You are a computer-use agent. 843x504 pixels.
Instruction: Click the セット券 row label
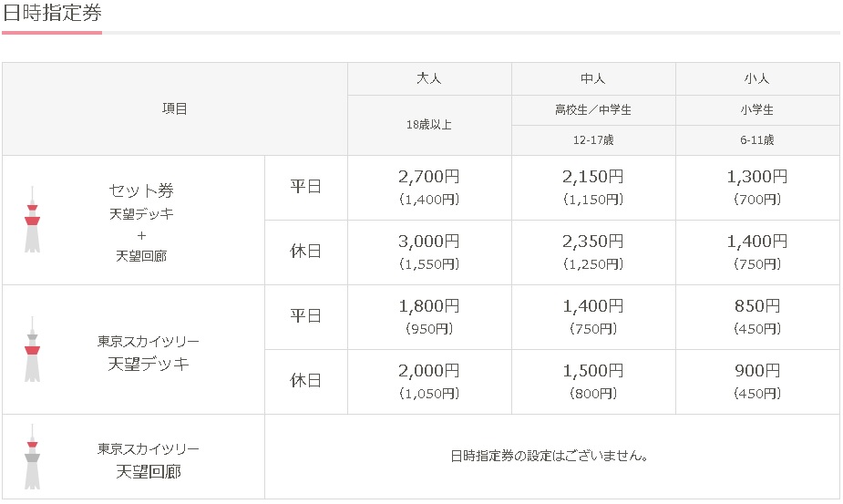pyautogui.click(x=141, y=191)
